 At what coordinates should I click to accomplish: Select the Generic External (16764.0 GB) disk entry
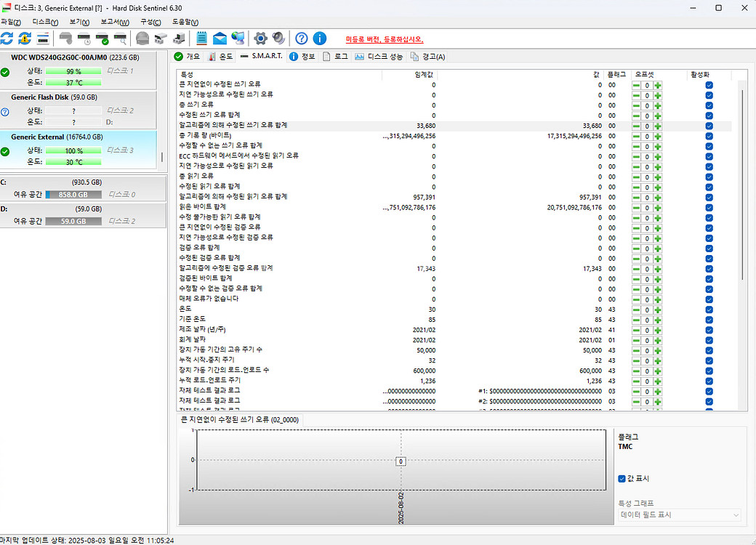click(78, 150)
